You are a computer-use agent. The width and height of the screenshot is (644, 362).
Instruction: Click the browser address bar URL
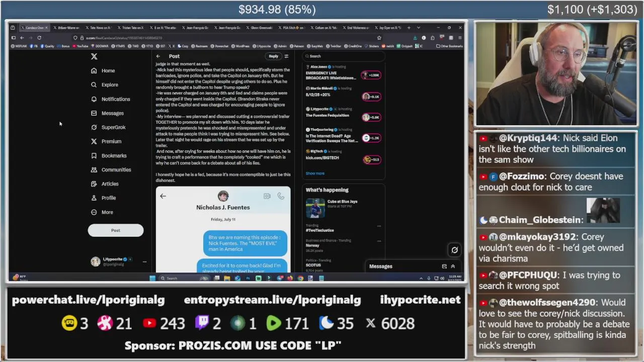[124, 38]
